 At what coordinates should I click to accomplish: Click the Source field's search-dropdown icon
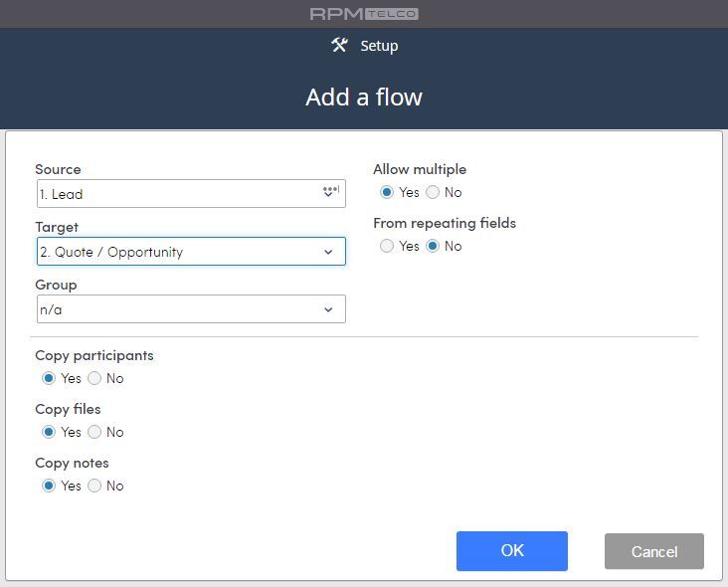click(331, 191)
